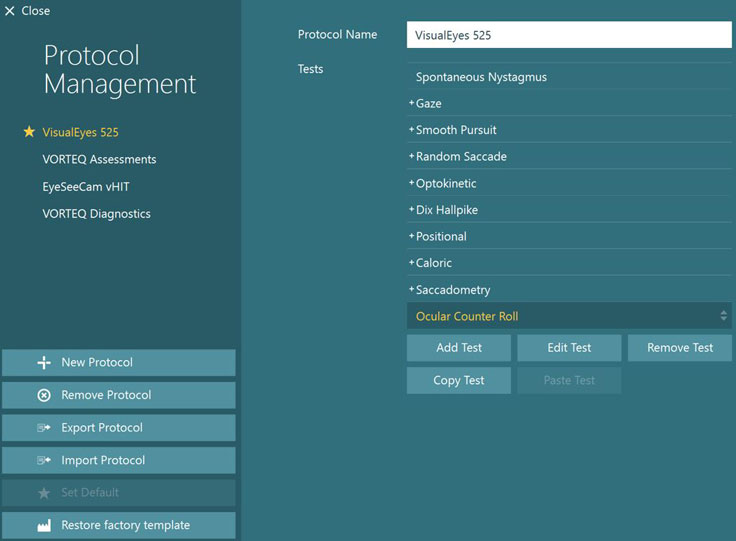Click the import arrow icon on Import Protocol
The width and height of the screenshot is (736, 541).
(44, 461)
